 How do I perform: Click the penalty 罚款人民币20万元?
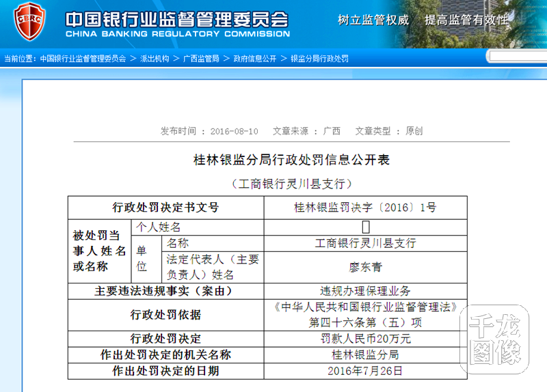tap(365, 339)
